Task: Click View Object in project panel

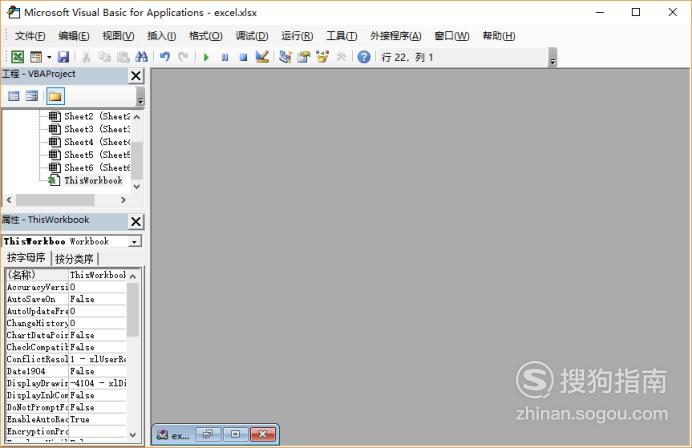Action: pyautogui.click(x=32, y=96)
